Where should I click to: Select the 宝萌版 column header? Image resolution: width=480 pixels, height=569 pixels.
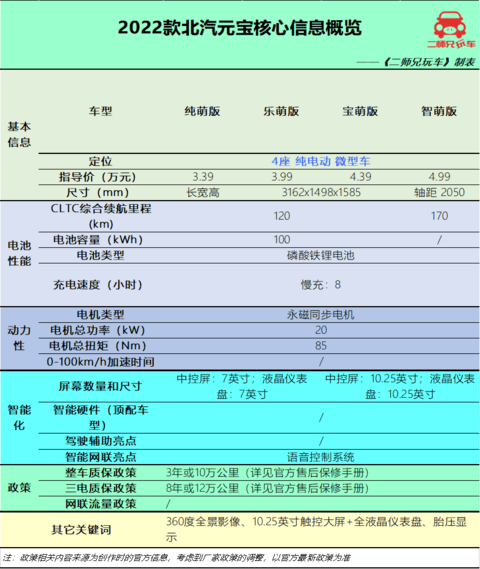tap(360, 111)
